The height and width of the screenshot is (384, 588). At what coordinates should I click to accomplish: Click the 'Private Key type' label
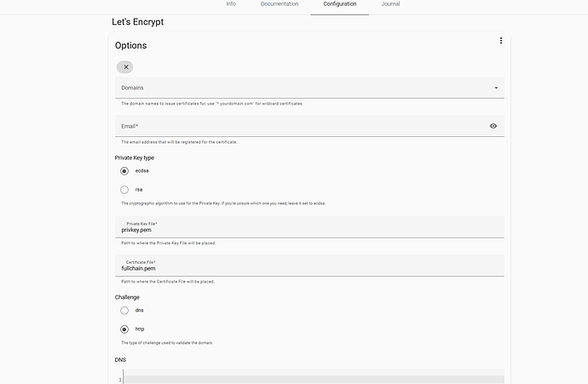[135, 158]
